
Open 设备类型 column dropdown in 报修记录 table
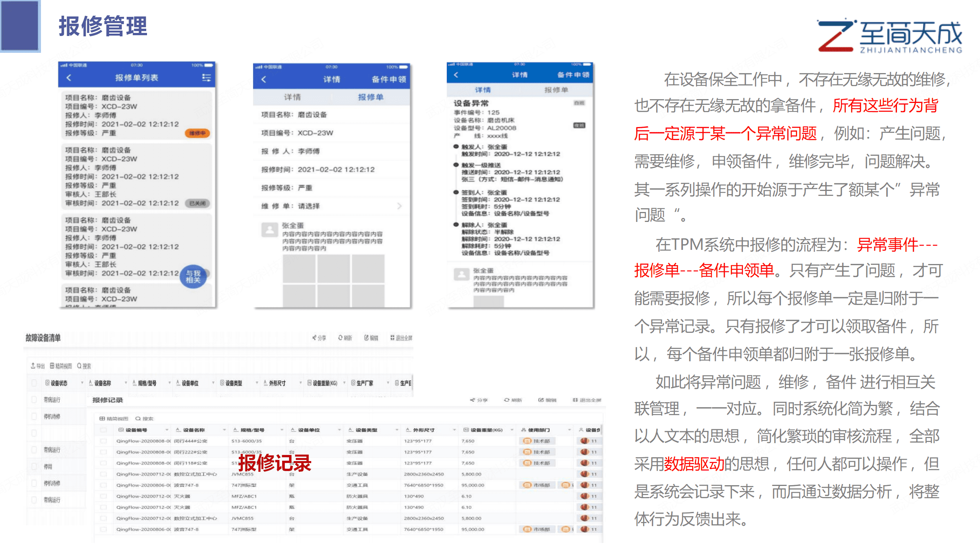[397, 430]
